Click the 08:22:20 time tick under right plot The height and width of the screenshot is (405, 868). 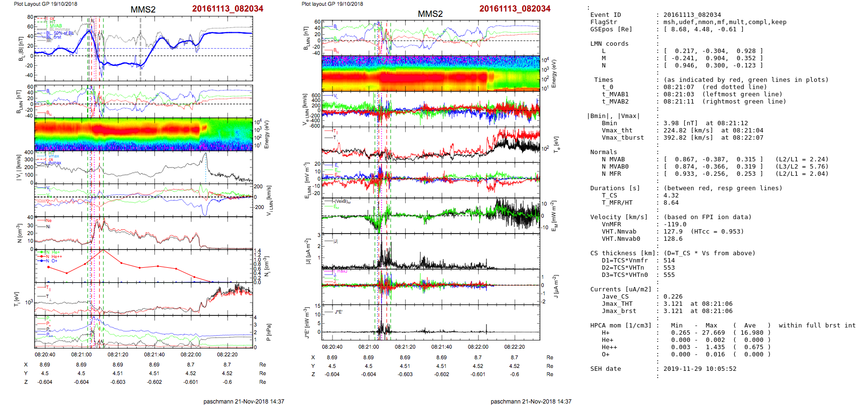514,347
